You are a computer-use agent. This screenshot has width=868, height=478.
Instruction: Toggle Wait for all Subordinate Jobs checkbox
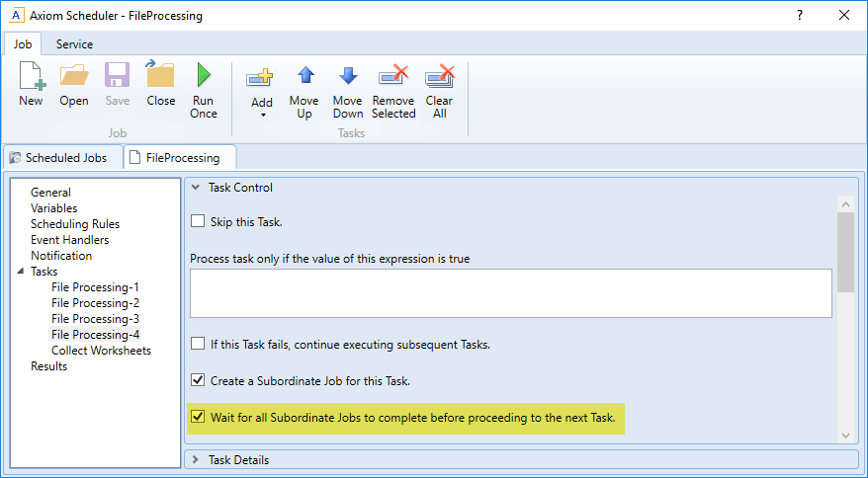[x=198, y=418]
